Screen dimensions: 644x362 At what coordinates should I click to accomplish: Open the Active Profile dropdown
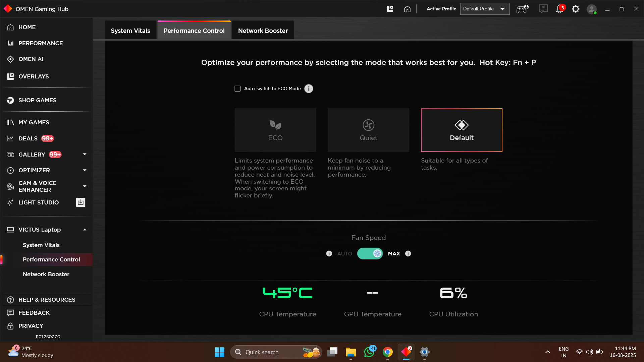[485, 9]
